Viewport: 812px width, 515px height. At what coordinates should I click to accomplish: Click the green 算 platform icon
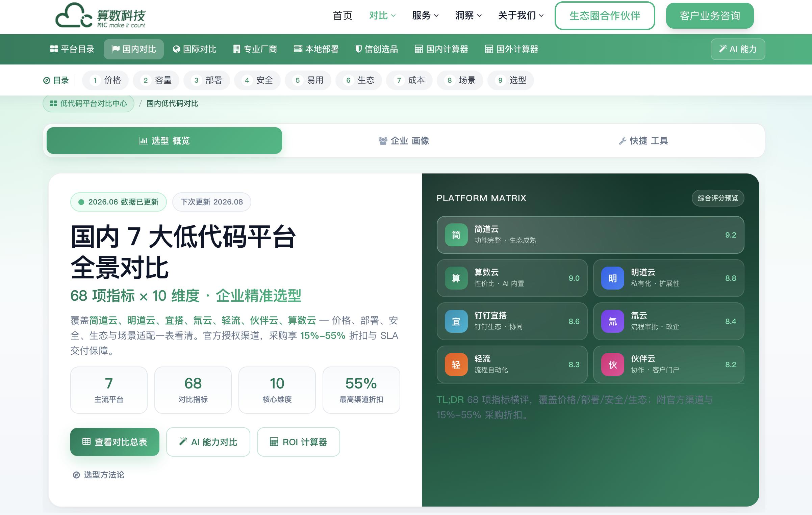click(x=456, y=278)
